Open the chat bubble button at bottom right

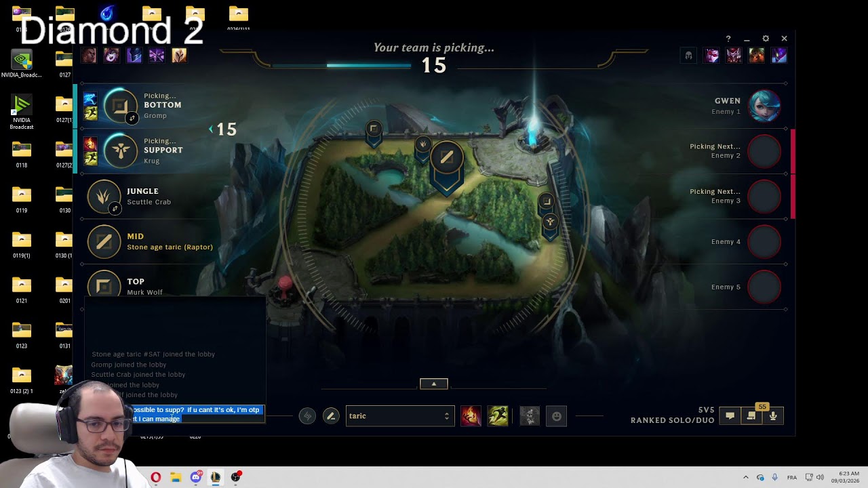[x=730, y=416]
